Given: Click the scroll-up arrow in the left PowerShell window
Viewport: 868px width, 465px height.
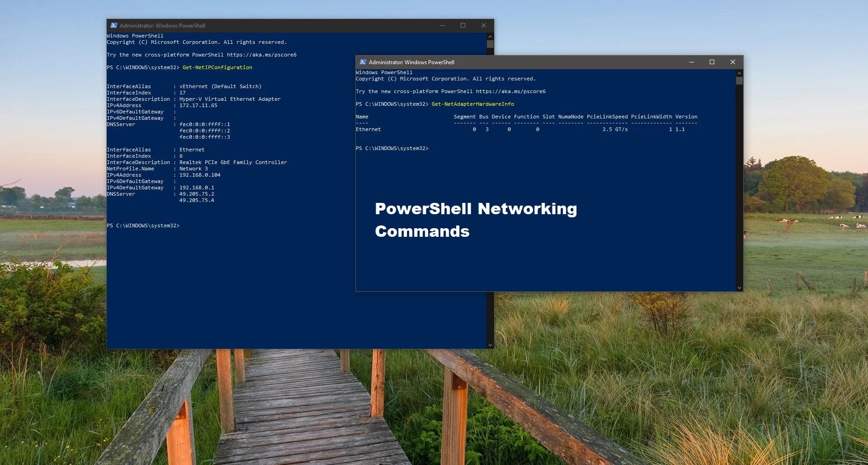Looking at the screenshot, I should coord(490,36).
